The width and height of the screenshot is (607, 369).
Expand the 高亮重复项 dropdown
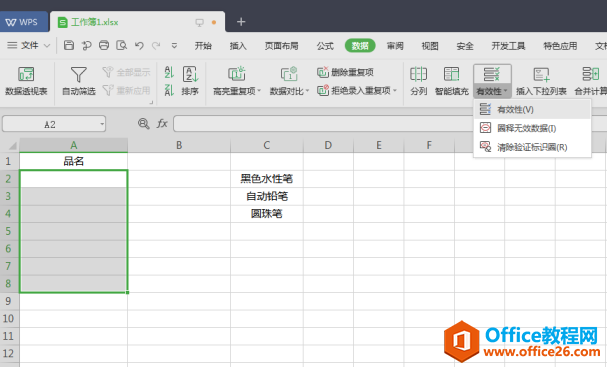tap(259, 91)
